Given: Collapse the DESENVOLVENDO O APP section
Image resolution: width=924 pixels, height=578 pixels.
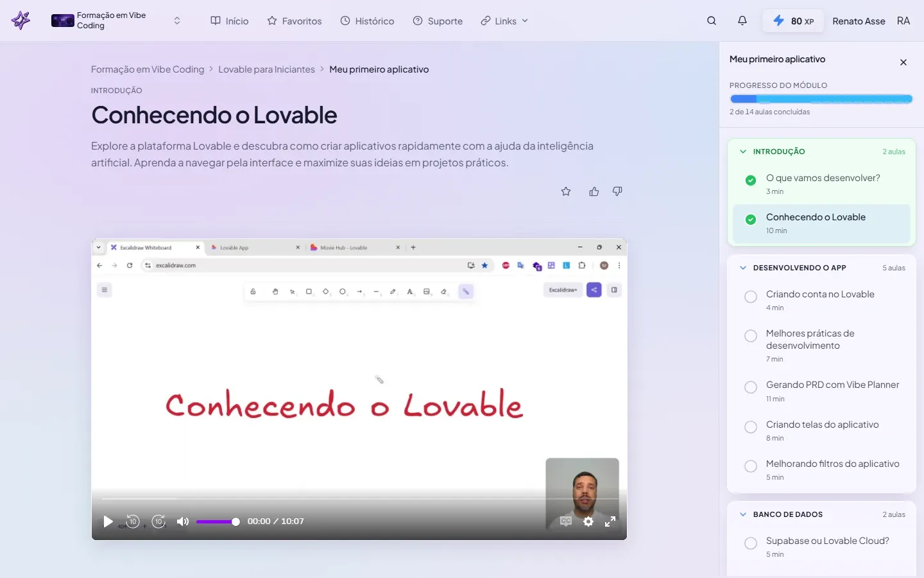Looking at the screenshot, I should pyautogui.click(x=743, y=268).
